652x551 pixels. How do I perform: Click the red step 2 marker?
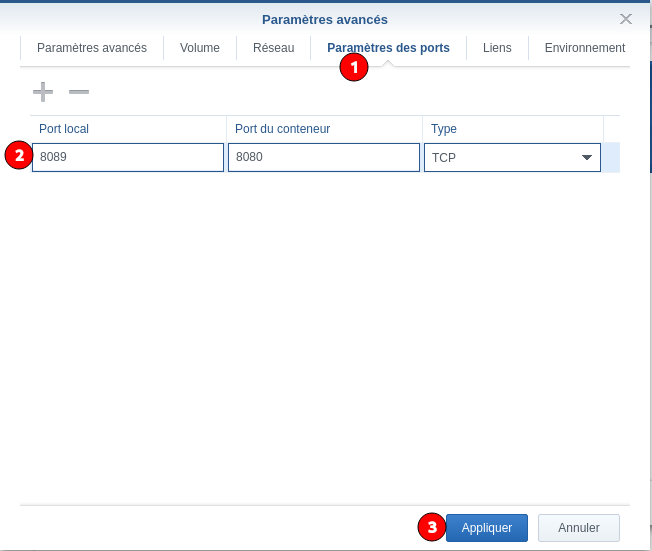(18, 156)
